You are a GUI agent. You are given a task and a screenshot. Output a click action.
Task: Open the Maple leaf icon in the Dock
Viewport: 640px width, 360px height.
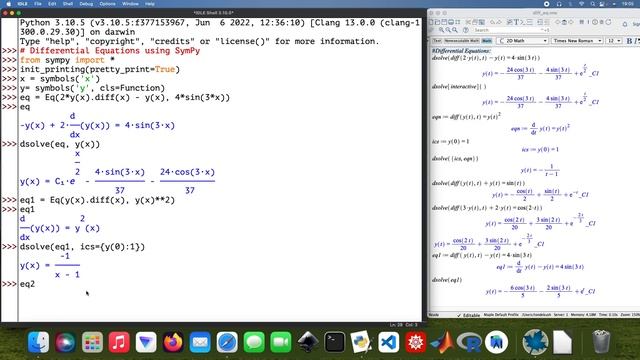[x=535, y=342]
